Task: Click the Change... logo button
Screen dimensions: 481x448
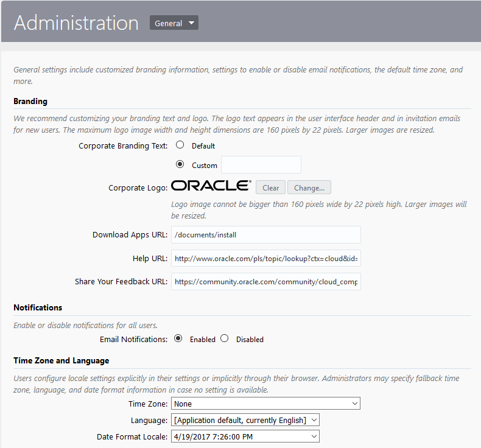Action: click(309, 187)
